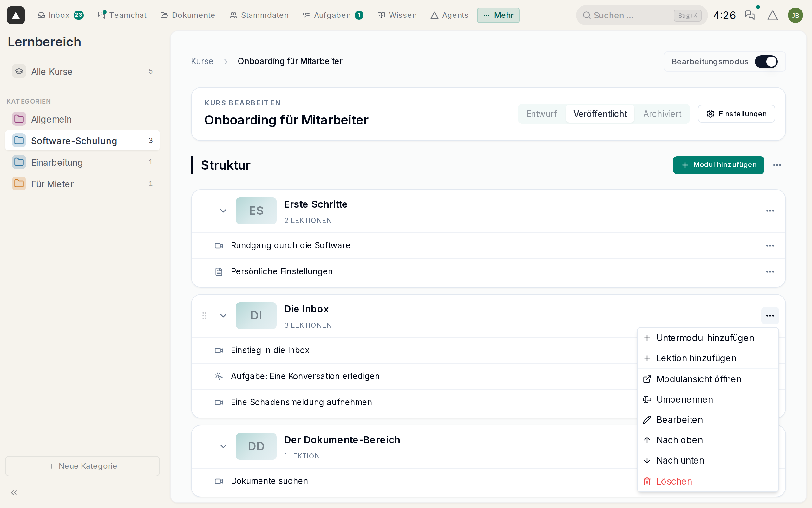The image size is (812, 508).
Task: Click the Suchen search field
Action: coord(642,16)
